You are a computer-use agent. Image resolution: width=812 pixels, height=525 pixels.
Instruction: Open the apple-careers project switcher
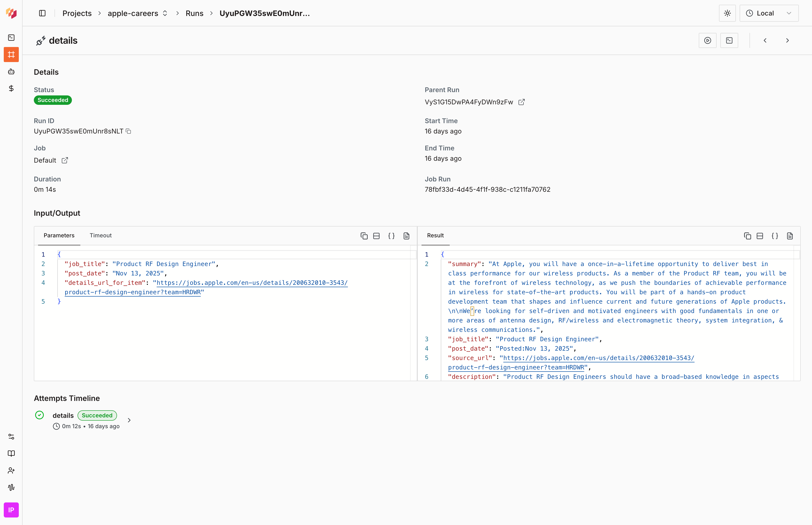tap(137, 13)
